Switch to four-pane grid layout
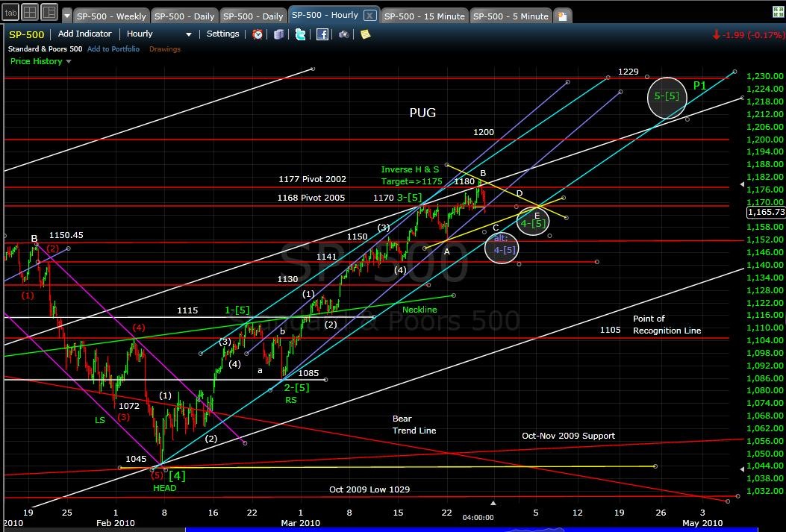 pos(30,12)
